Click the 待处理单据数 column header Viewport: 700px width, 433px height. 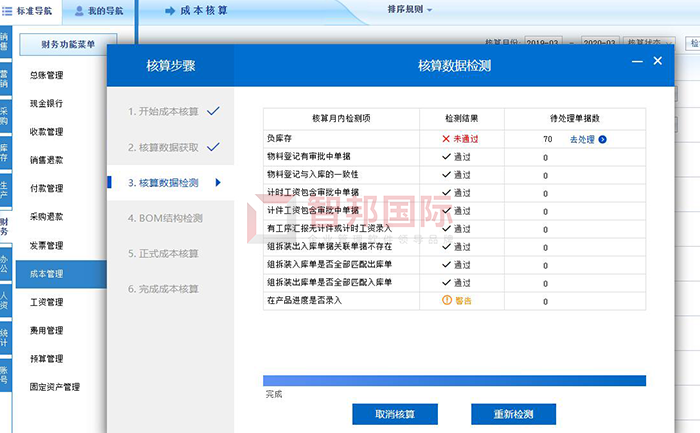coord(575,118)
